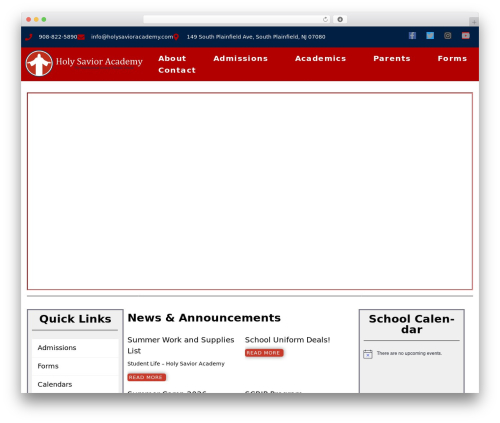This screenshot has width=500, height=423.
Task: Open Summer Work and Supplies List article
Action: tap(181, 345)
